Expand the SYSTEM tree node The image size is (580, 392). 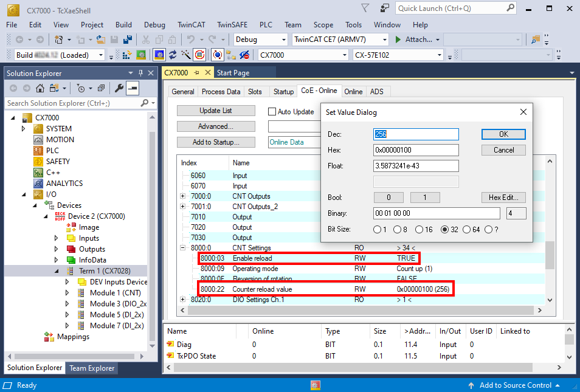[23, 129]
